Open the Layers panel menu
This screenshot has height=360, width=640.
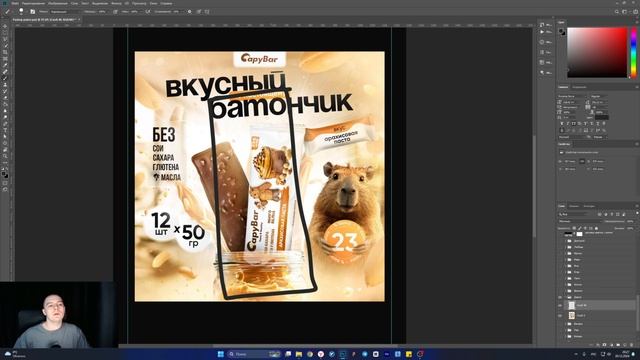coord(636,206)
